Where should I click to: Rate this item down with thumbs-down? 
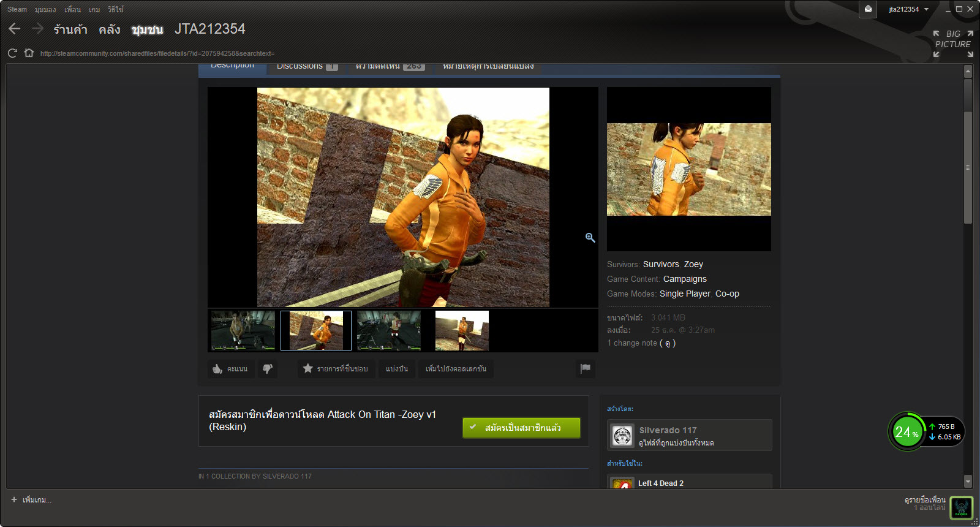pos(268,369)
